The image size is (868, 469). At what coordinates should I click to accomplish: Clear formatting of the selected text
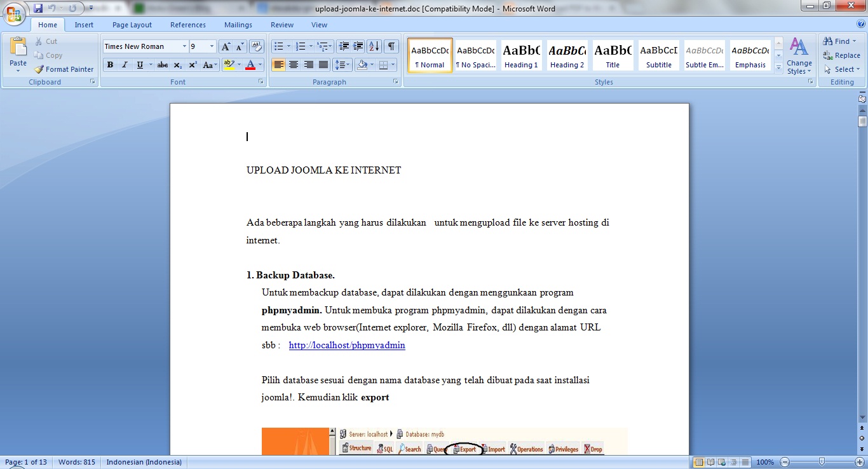click(257, 46)
